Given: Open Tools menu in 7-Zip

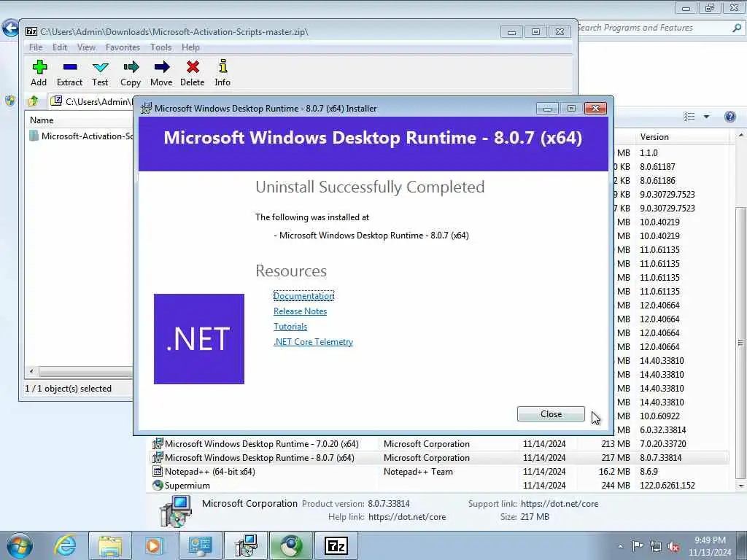Looking at the screenshot, I should pyautogui.click(x=161, y=47).
